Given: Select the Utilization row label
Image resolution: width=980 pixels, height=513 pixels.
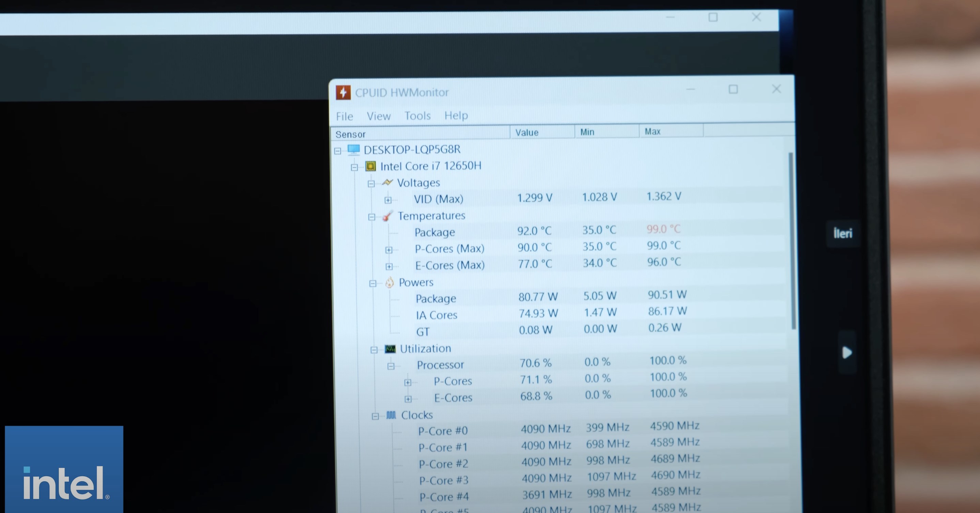Looking at the screenshot, I should (425, 349).
